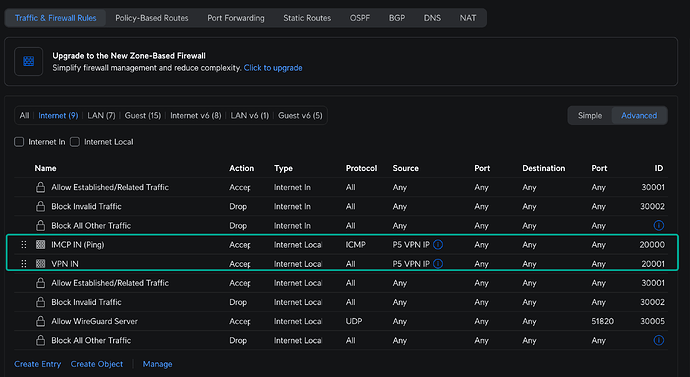Image resolution: width=690 pixels, height=377 pixels.
Task: Click info icon beside P5 VPN IP in ICMP row
Action: [x=438, y=245]
